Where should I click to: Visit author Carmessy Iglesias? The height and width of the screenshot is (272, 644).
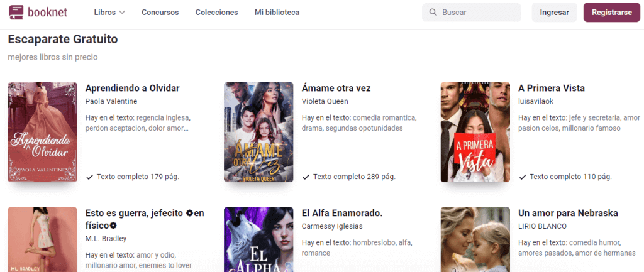(x=332, y=227)
